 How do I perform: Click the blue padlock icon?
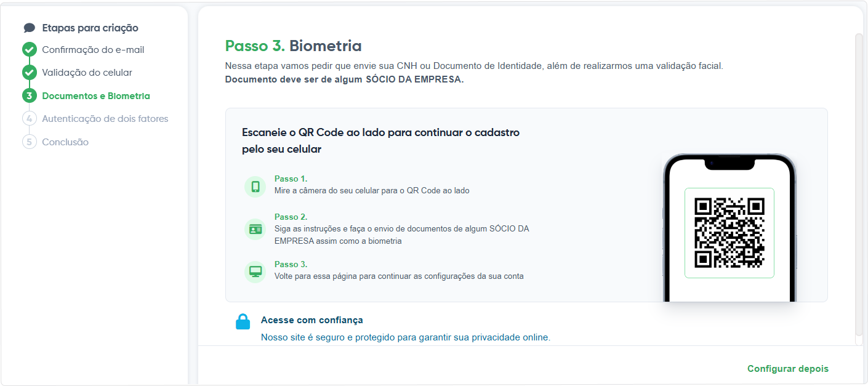[x=243, y=322]
